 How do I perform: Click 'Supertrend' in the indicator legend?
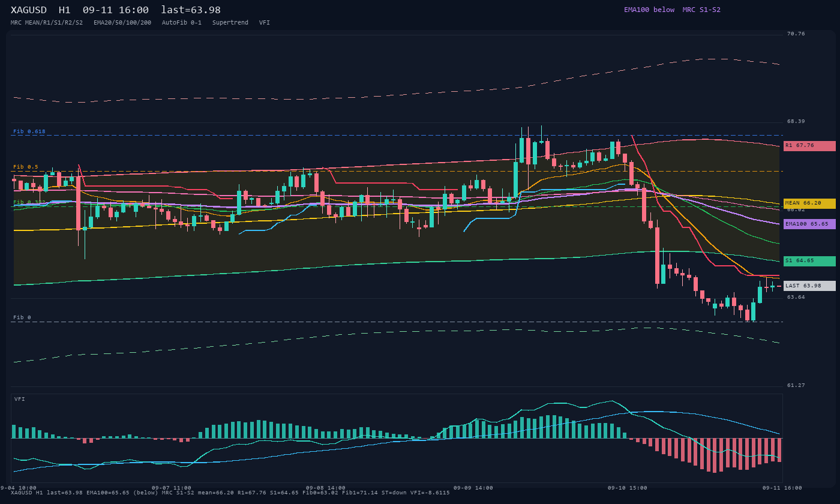point(230,23)
